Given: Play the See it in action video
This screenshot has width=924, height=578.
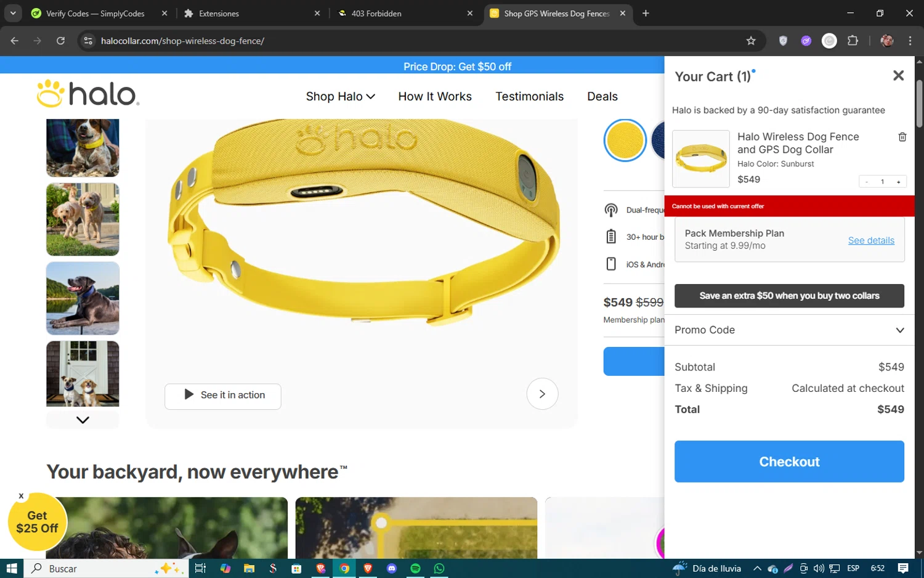Looking at the screenshot, I should 223,396.
